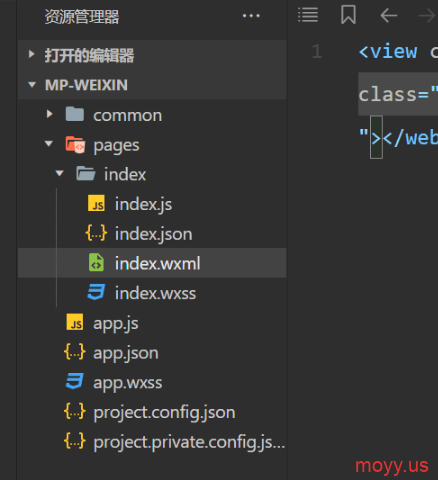Select app.json in explorer
This screenshot has width=438, height=480.
(152, 353)
